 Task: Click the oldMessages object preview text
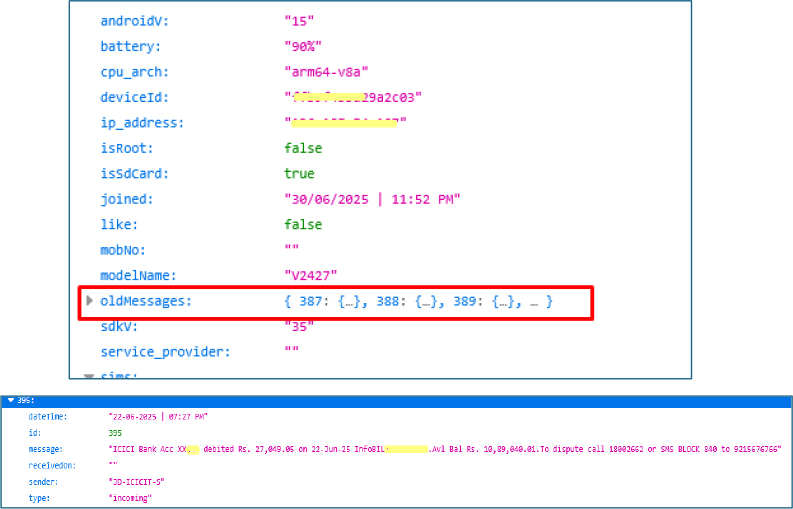point(418,301)
